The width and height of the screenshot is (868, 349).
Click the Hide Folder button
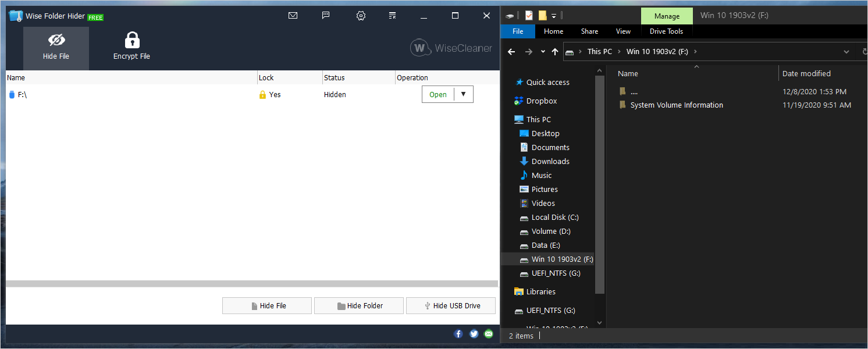[358, 305]
